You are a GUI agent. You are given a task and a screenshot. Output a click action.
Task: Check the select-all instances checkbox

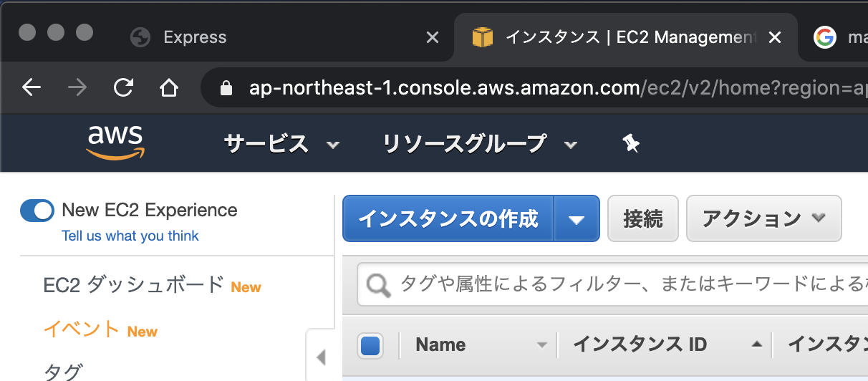pos(370,345)
